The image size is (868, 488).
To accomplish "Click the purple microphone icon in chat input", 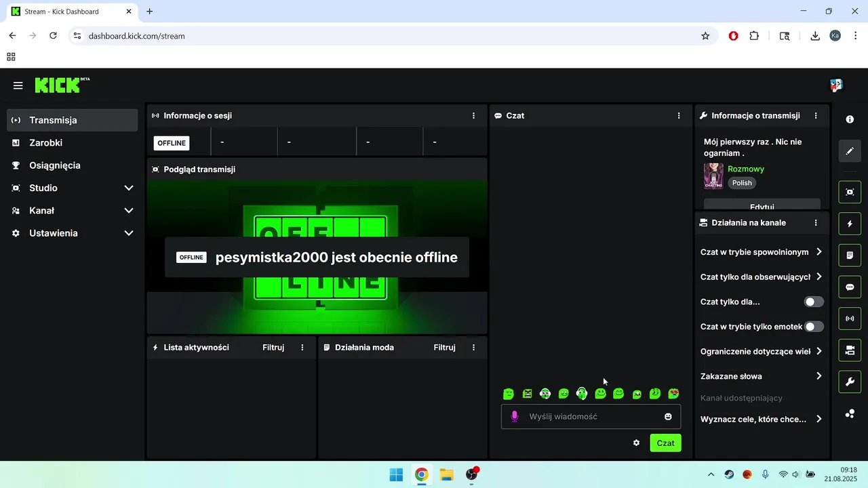I will click(x=515, y=416).
